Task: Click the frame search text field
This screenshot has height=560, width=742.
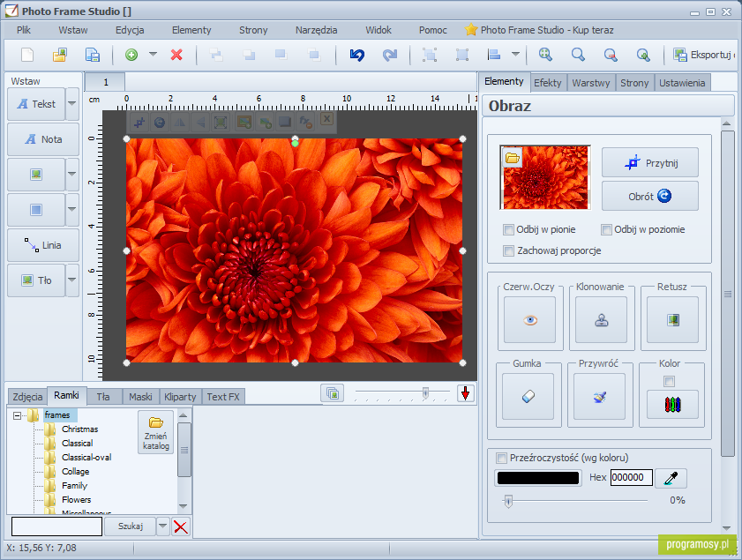Action: 56,526
